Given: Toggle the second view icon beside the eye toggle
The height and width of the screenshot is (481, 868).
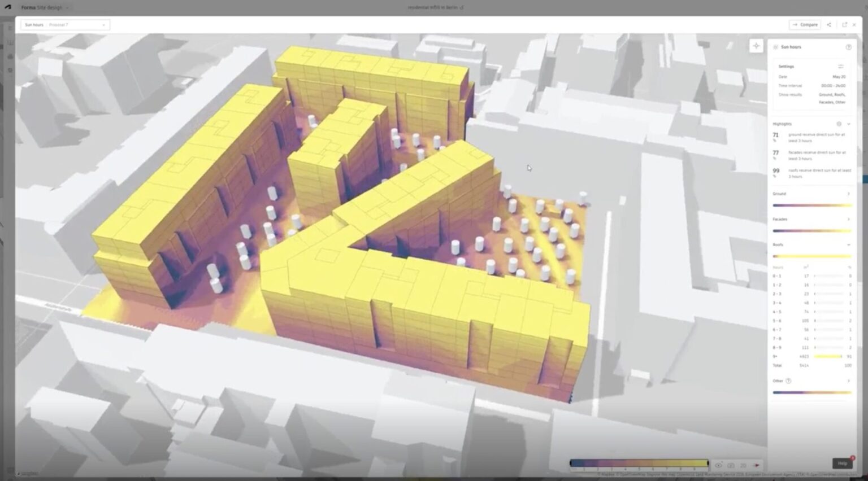Looking at the screenshot, I should [731, 465].
